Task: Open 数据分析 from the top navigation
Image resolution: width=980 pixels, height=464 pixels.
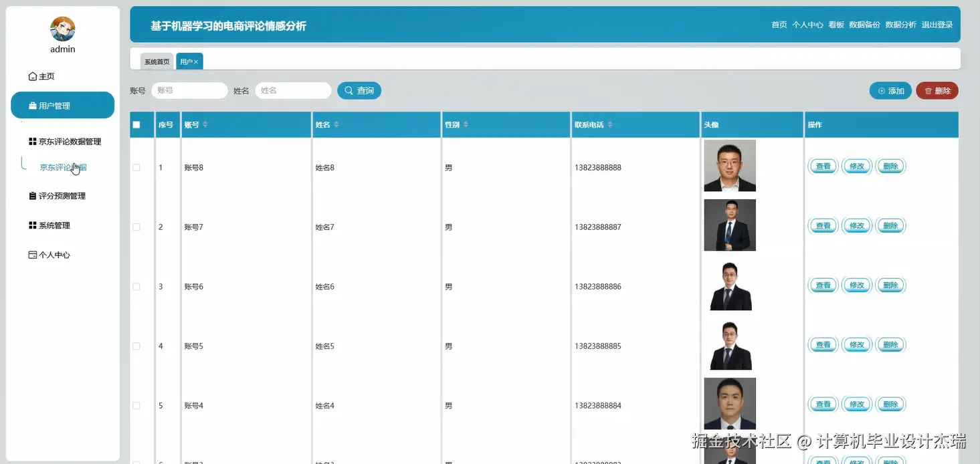Action: pyautogui.click(x=901, y=25)
